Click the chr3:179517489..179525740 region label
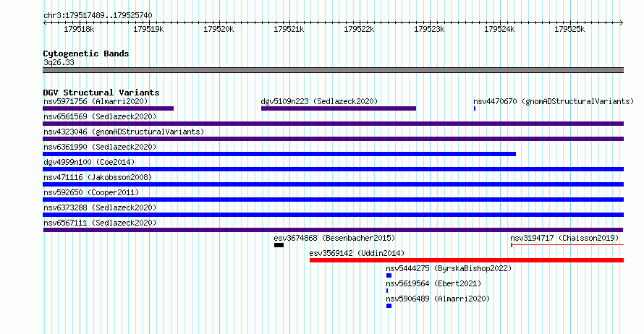The image size is (644, 334). pos(98,15)
